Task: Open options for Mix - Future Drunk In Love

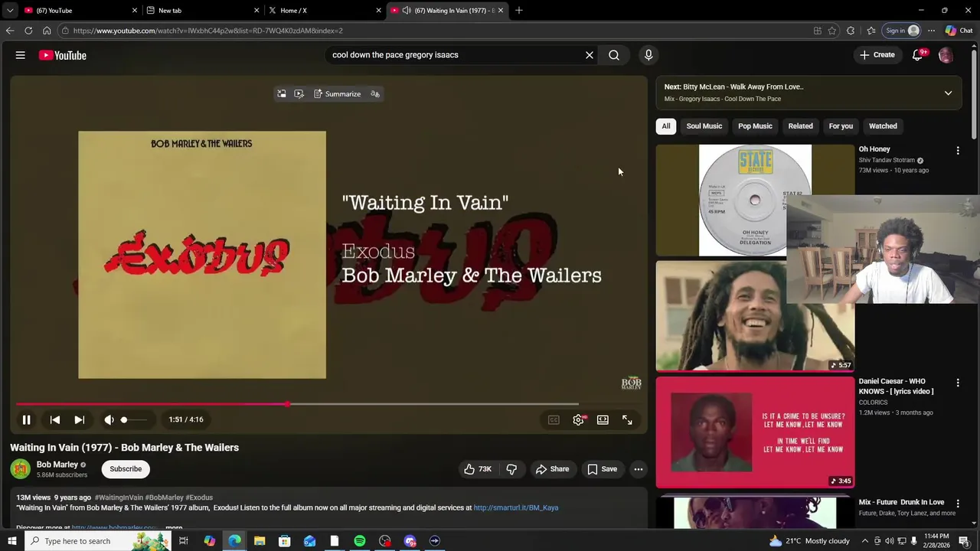Action: tap(958, 504)
